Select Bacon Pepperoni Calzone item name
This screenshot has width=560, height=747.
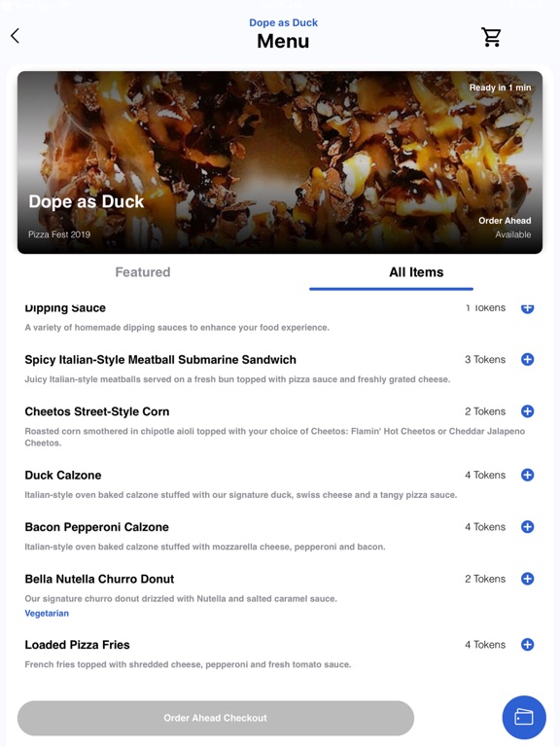96,527
